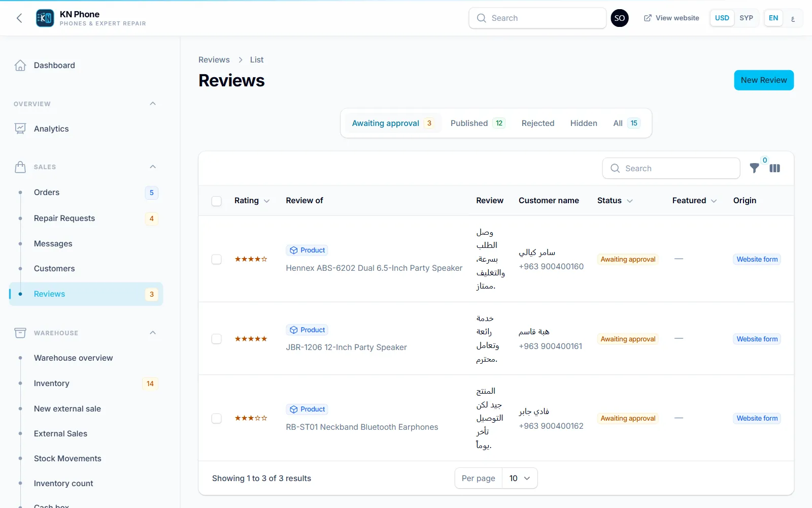Screen dimensions: 812x508
Task: Click the table Search input field
Action: tap(671, 168)
